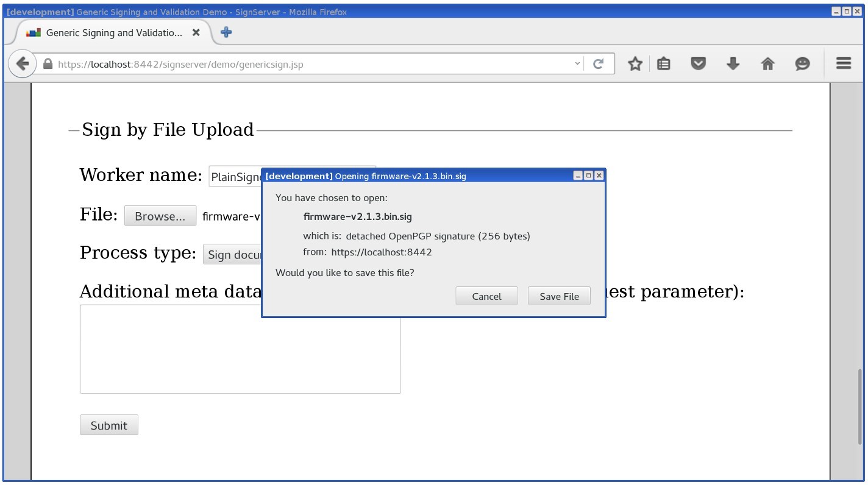
Task: Open the Downloads arrow icon
Action: click(x=733, y=64)
